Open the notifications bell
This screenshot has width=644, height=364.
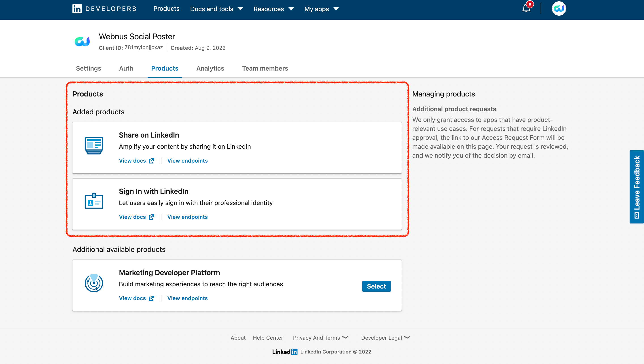(526, 8)
